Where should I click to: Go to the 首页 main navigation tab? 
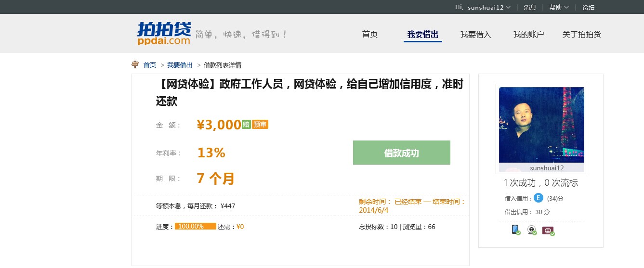click(x=370, y=34)
